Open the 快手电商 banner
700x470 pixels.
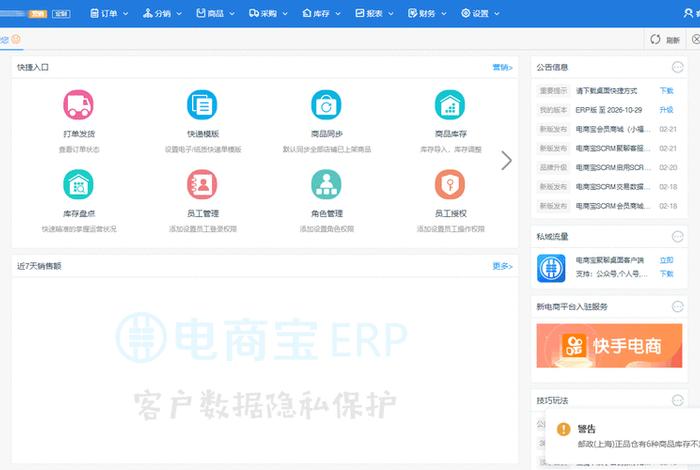tap(609, 345)
